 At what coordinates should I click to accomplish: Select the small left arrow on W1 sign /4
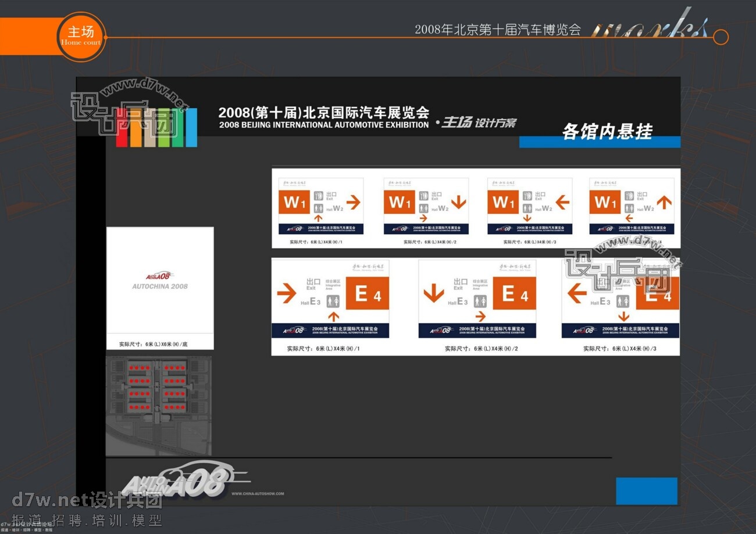629,218
